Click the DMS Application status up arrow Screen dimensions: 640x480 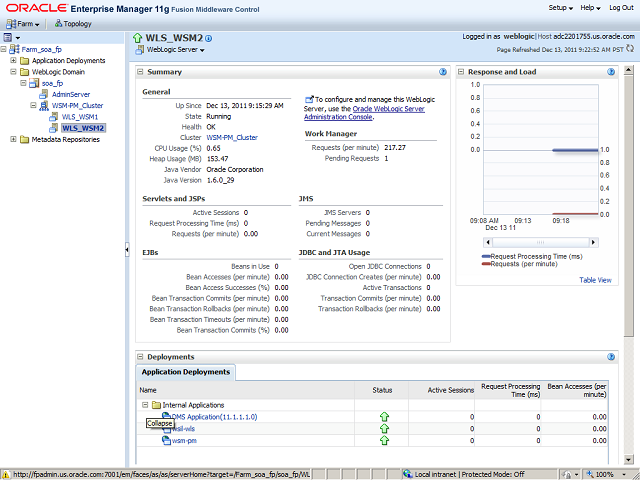383,416
